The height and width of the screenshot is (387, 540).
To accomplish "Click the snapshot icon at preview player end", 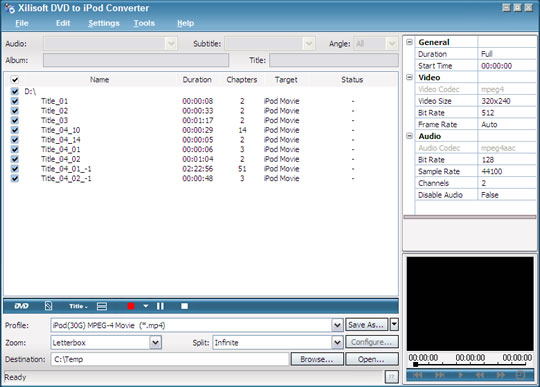I will [521, 375].
